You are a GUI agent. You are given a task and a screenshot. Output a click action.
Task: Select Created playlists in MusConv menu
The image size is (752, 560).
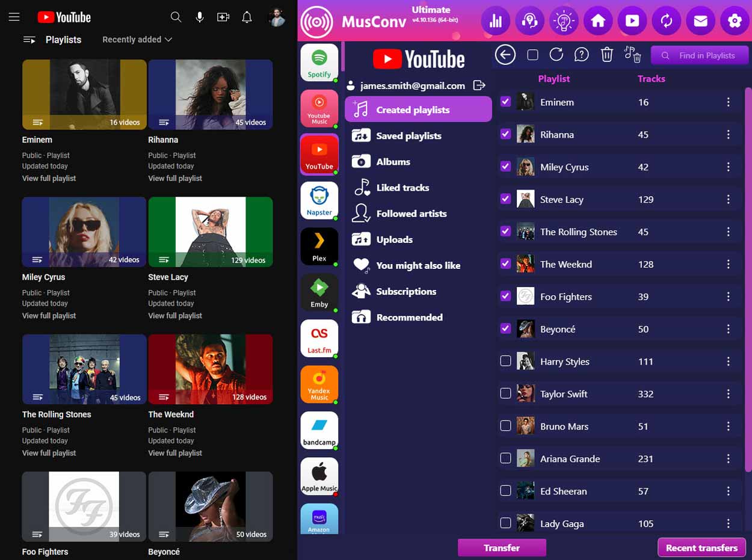(418, 109)
